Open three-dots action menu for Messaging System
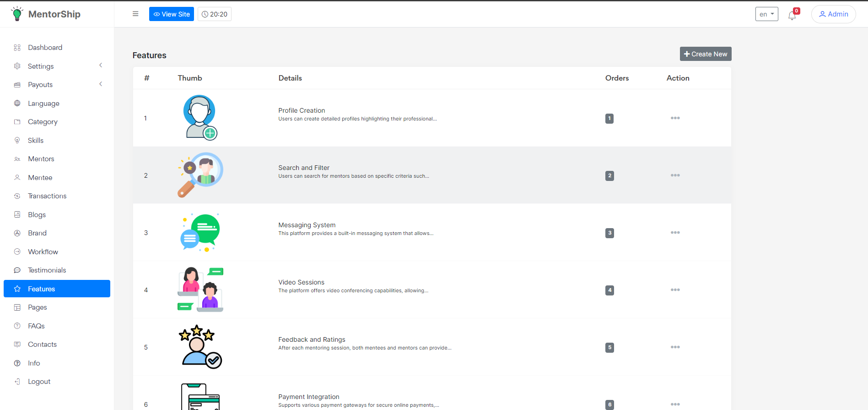The image size is (868, 410). tap(675, 233)
